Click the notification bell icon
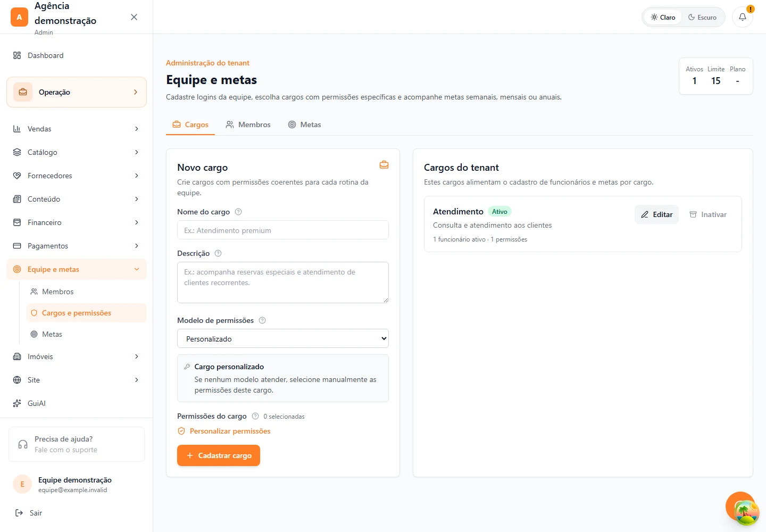 click(x=743, y=17)
